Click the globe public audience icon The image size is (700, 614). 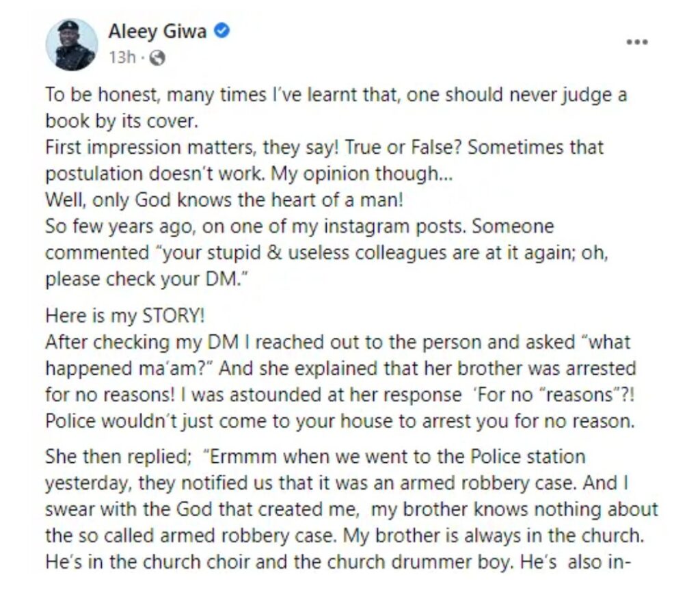click(157, 57)
